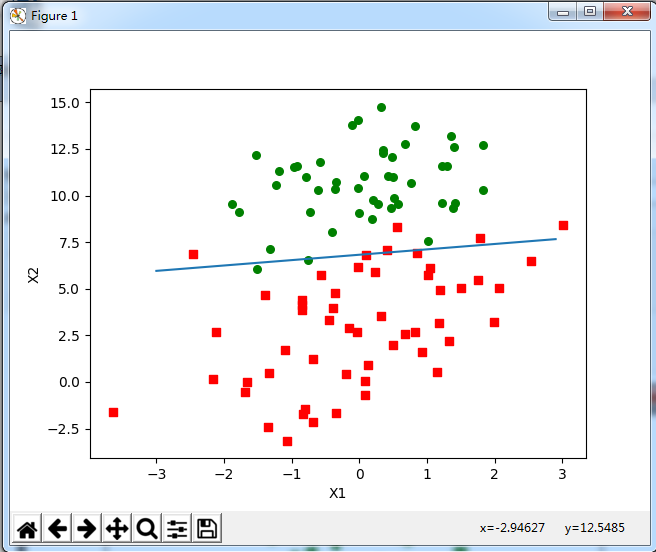This screenshot has width=656, height=552.
Task: Click the y=12.5485 cursor coordinate readout
Action: (594, 528)
